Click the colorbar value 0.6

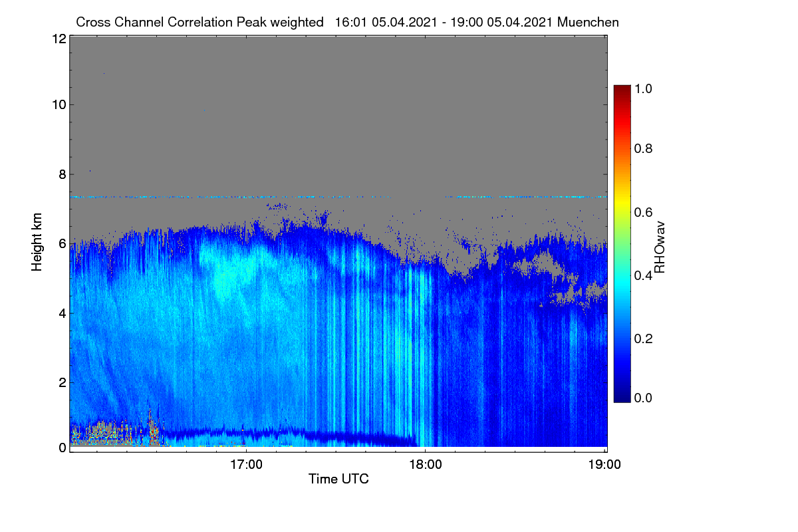point(643,212)
